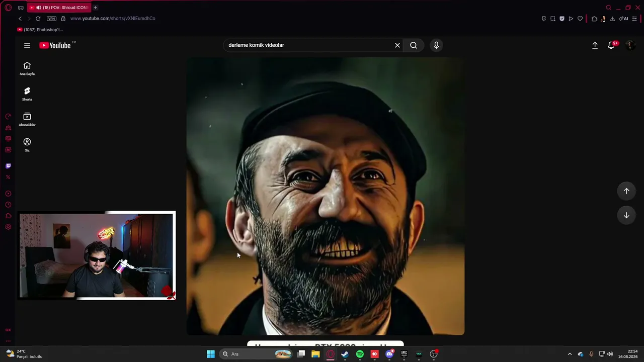Click the pin icon in address bar
Viewport: 644px width, 362px height.
pyautogui.click(x=543, y=19)
